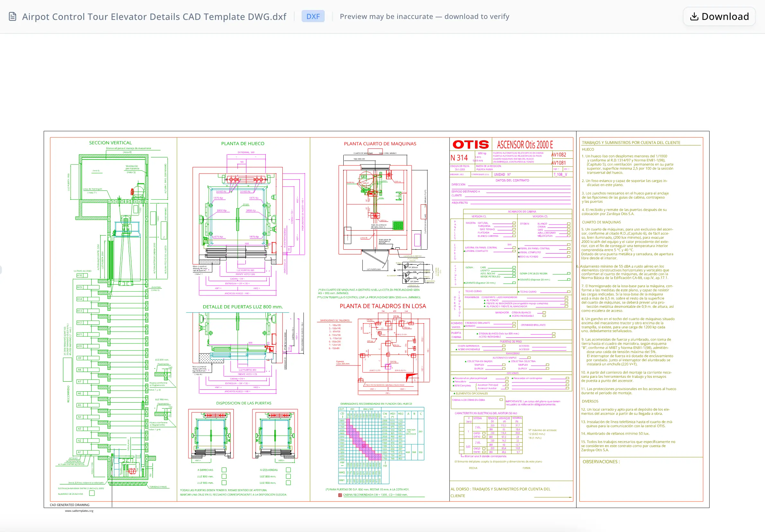Click 'ACABADOS DE CABINA' table heading
This screenshot has width=765, height=532.
[522, 211]
